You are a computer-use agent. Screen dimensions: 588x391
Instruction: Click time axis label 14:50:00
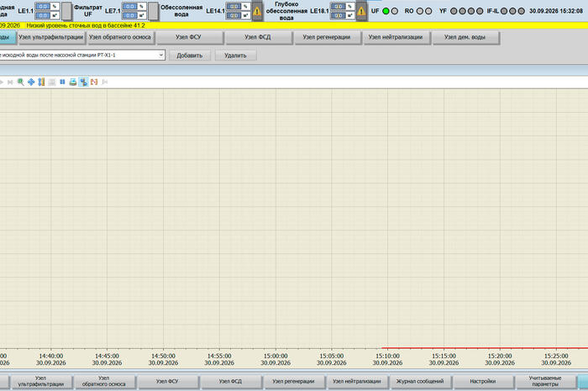click(163, 356)
